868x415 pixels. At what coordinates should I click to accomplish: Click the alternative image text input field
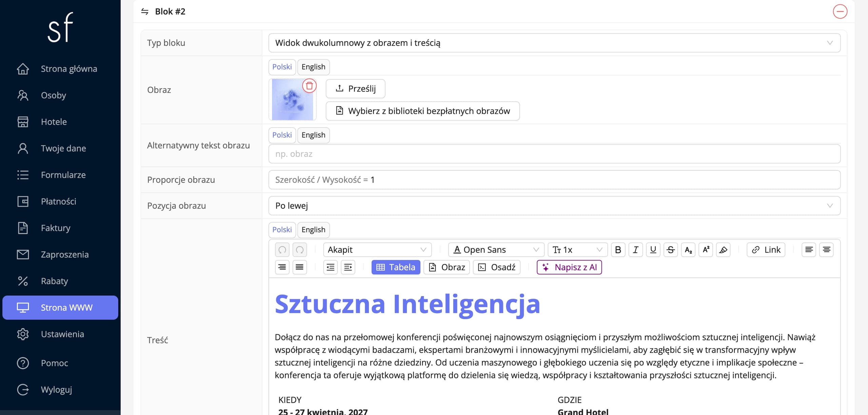554,154
